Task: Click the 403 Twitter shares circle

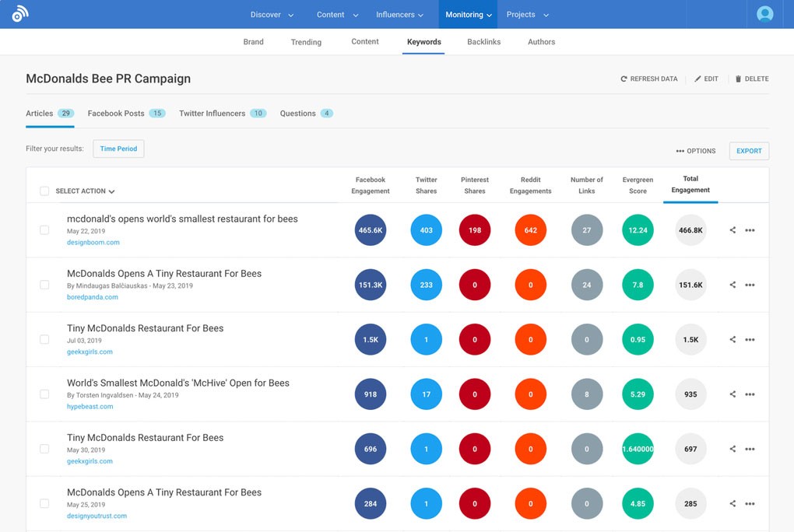Action: pyautogui.click(x=426, y=230)
